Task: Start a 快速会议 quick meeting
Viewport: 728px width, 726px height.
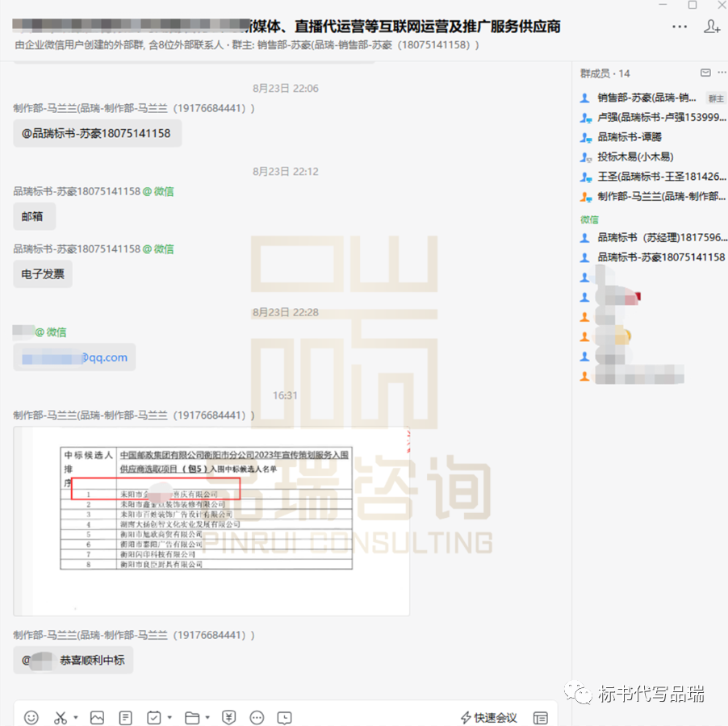Action: (x=491, y=716)
